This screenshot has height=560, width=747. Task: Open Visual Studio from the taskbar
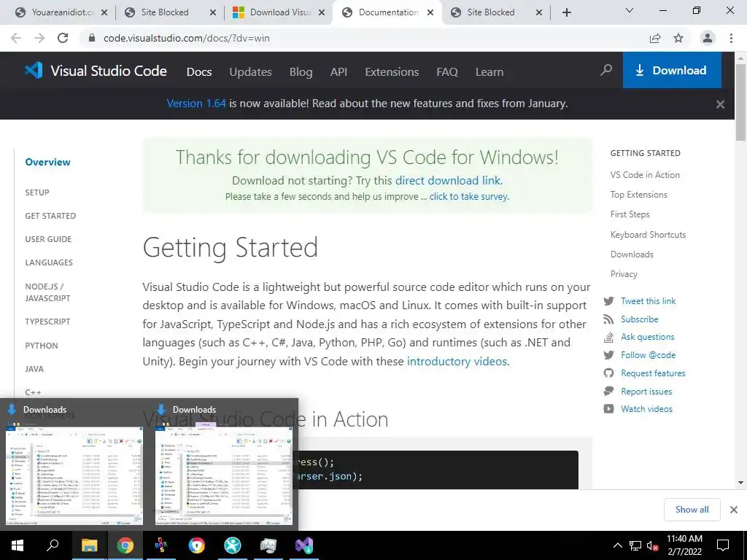[x=304, y=545]
